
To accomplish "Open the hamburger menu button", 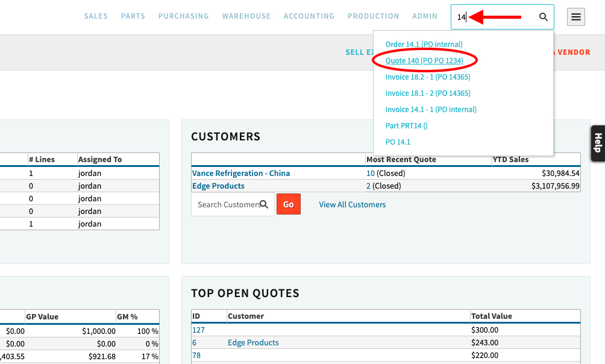I will pos(575,17).
